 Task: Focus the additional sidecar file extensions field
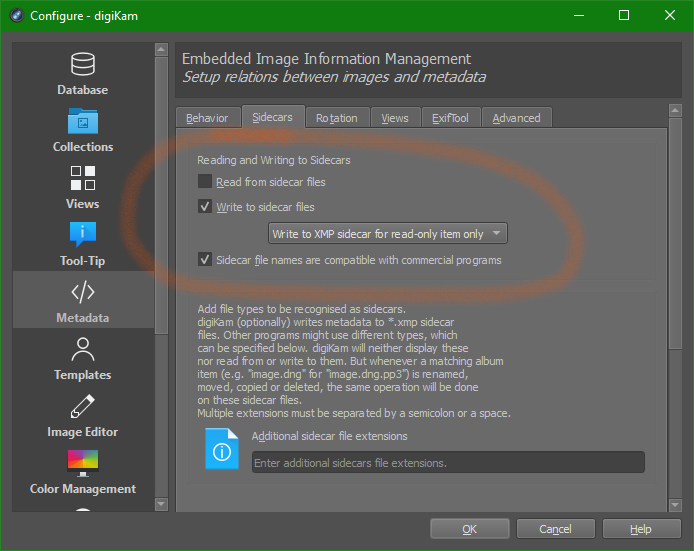(x=447, y=463)
